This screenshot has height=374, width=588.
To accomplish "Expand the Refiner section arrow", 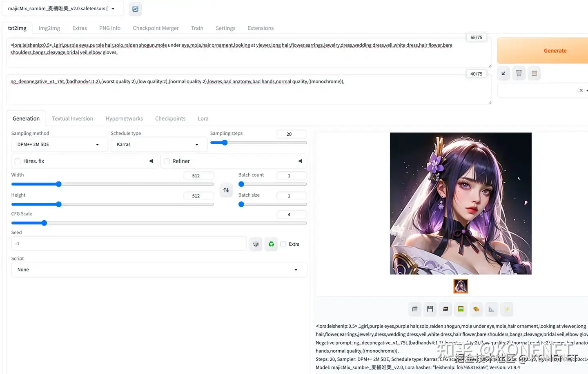I will tap(300, 161).
